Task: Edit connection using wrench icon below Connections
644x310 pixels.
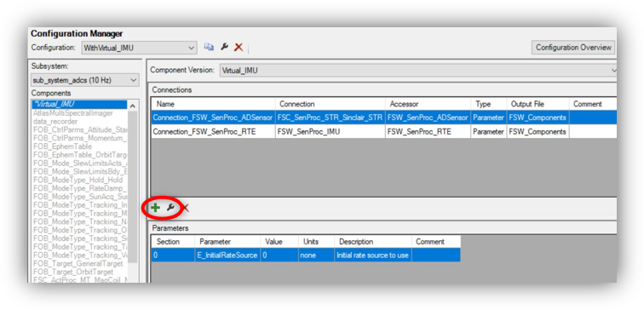Action: [x=170, y=208]
